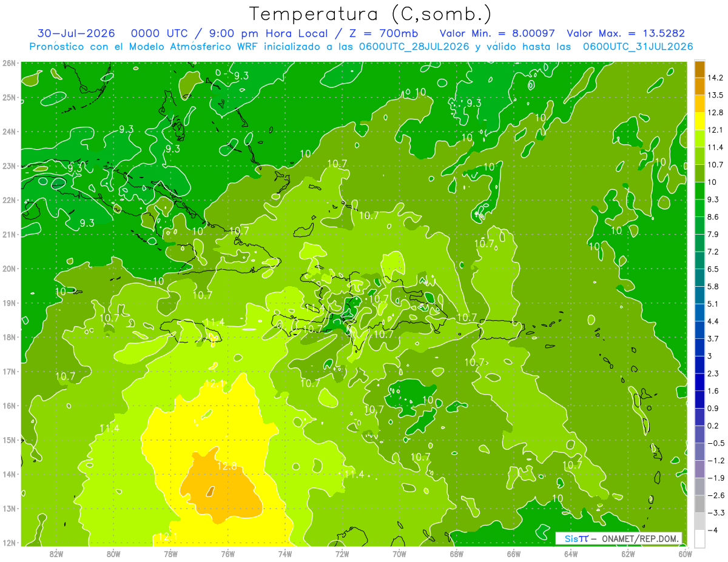728x562 pixels.
Task: Click the "0600UTC_31JUL2026" valid-until time
Action: 638,47
